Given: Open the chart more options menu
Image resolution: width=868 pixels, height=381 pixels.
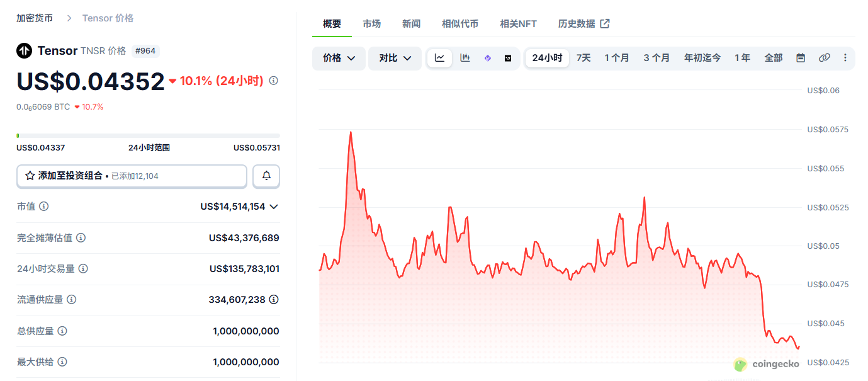Looking at the screenshot, I should click(845, 58).
